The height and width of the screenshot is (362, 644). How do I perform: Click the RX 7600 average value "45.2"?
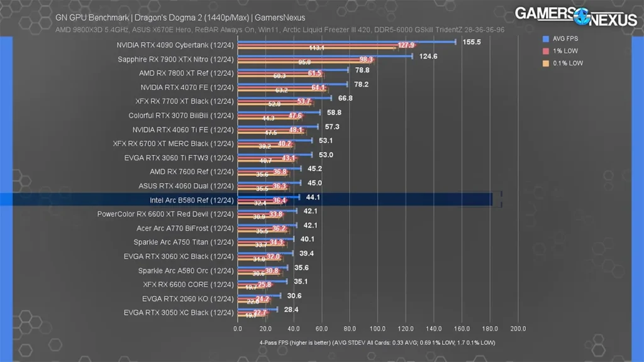click(315, 168)
